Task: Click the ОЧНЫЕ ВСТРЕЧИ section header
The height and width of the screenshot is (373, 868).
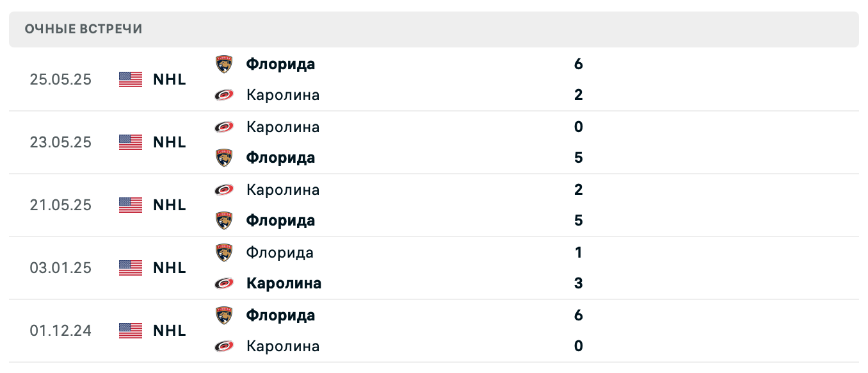Action: (83, 29)
